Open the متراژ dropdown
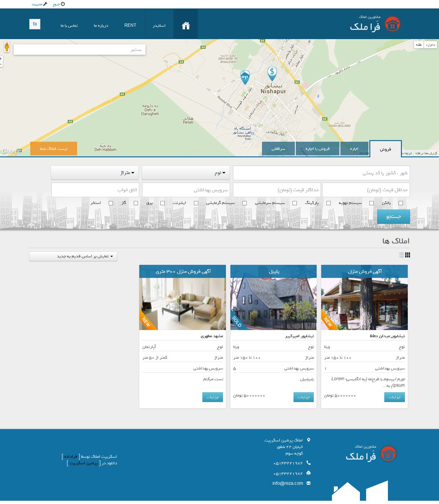 pyautogui.click(x=95, y=173)
